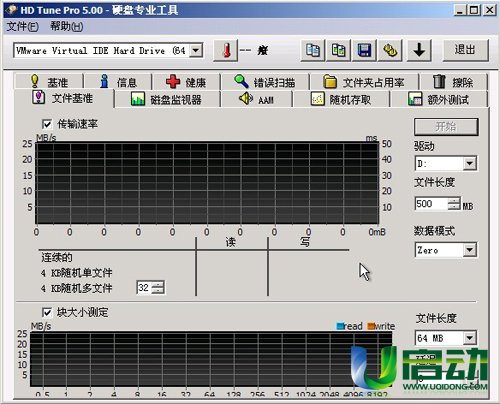Click the 连续的 row label

tap(57, 257)
